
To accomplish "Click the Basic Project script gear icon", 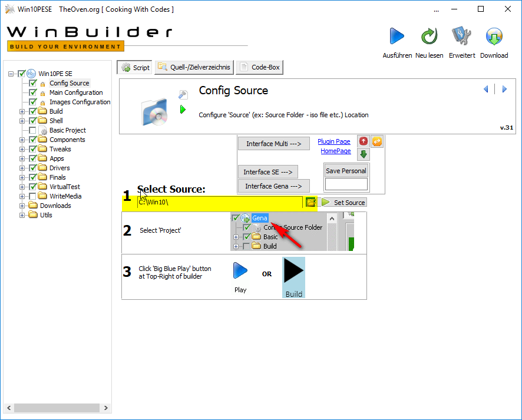I will (x=43, y=130).
